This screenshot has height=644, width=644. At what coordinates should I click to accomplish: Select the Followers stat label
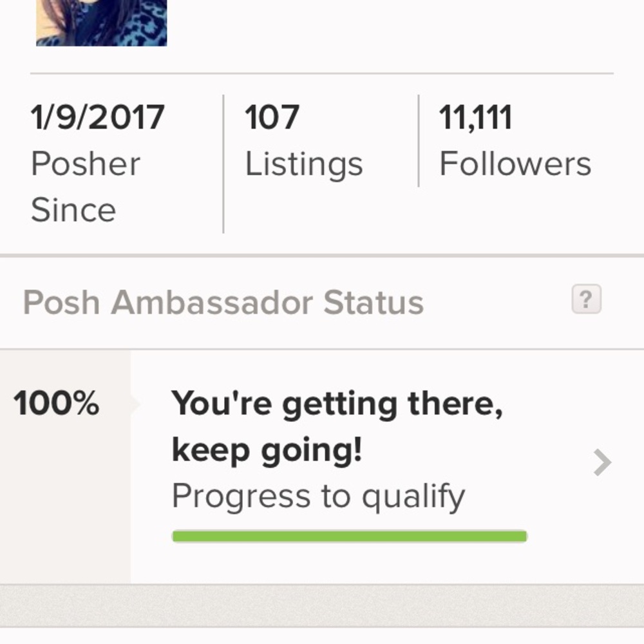pos(515,163)
